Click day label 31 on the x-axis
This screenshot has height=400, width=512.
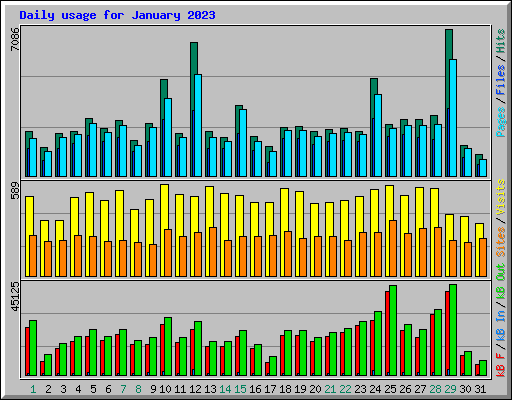[480, 389]
